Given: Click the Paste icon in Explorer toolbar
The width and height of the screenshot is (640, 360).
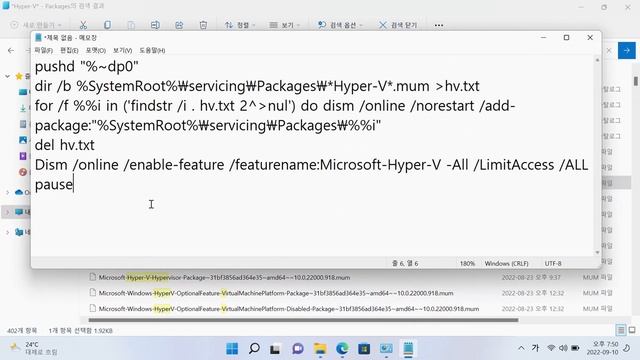Looking at the screenshot, I should 131,25.
